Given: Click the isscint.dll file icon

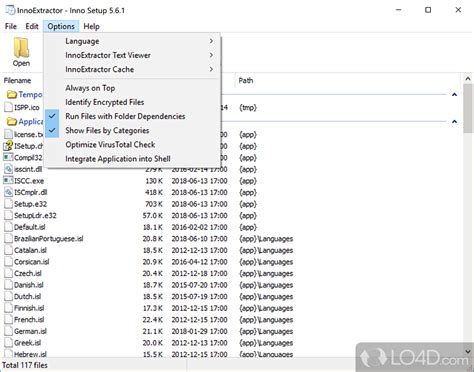Looking at the screenshot, I should pos(8,169).
